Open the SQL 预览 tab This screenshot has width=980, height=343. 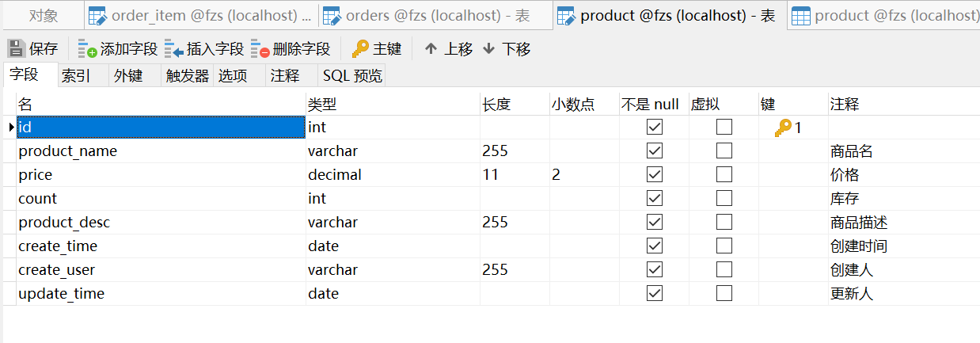pyautogui.click(x=352, y=76)
